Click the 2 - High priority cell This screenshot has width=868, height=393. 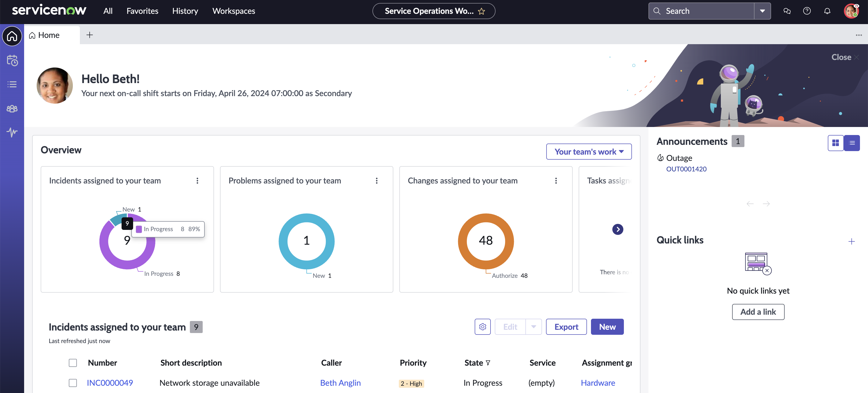point(411,383)
